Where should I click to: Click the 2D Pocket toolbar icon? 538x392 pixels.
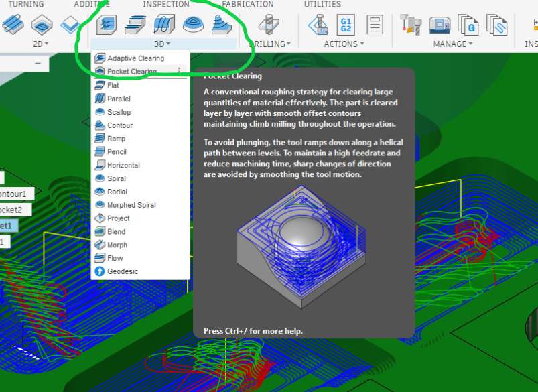[x=42, y=24]
